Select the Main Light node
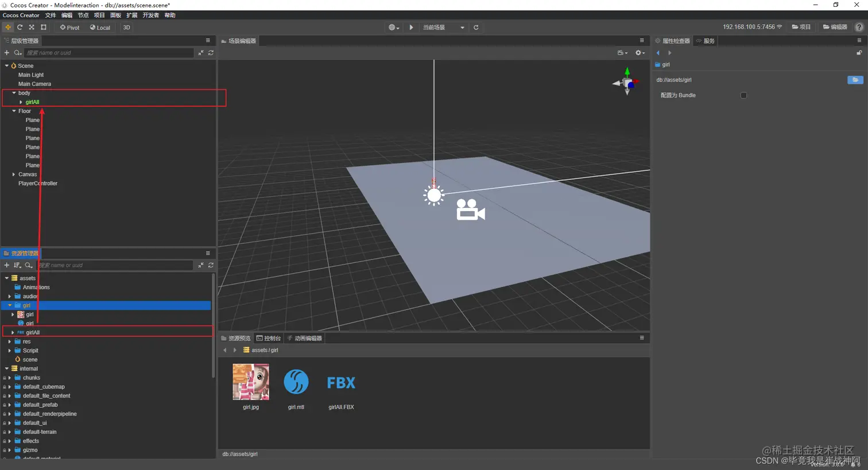Viewport: 868px width, 470px height. point(31,75)
